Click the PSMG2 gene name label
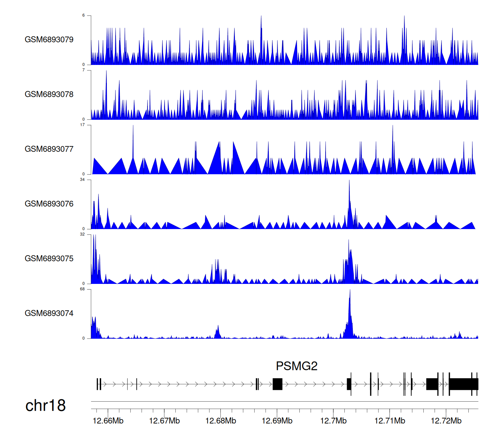This screenshot has height=444, width=504. (296, 366)
